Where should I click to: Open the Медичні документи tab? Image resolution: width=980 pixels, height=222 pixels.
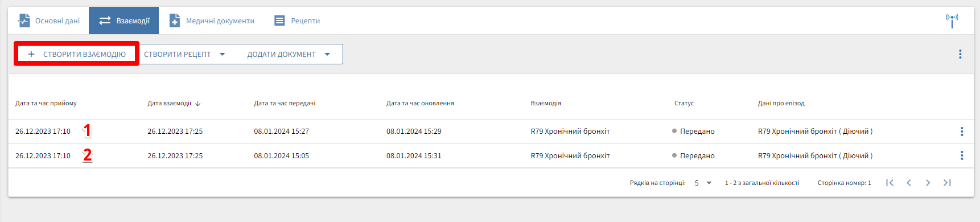pos(212,20)
